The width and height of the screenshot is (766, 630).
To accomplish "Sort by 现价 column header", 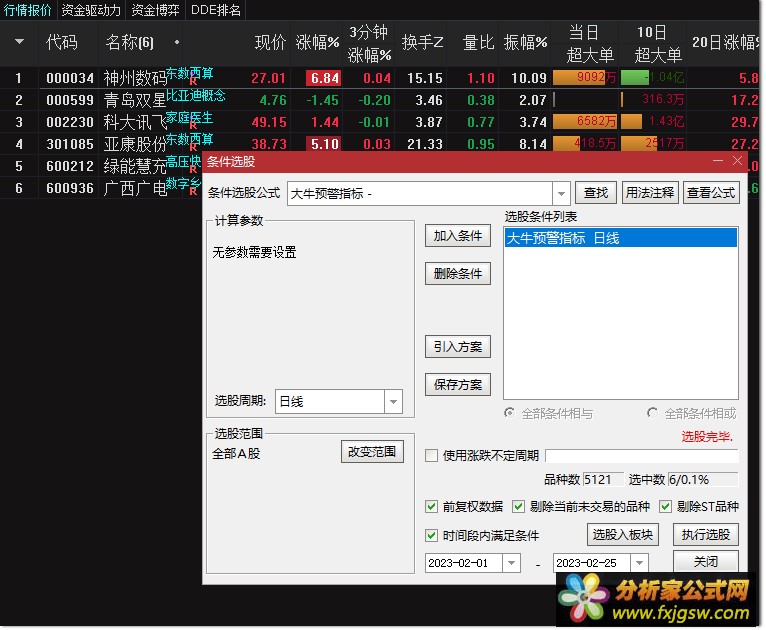I will click(270, 42).
